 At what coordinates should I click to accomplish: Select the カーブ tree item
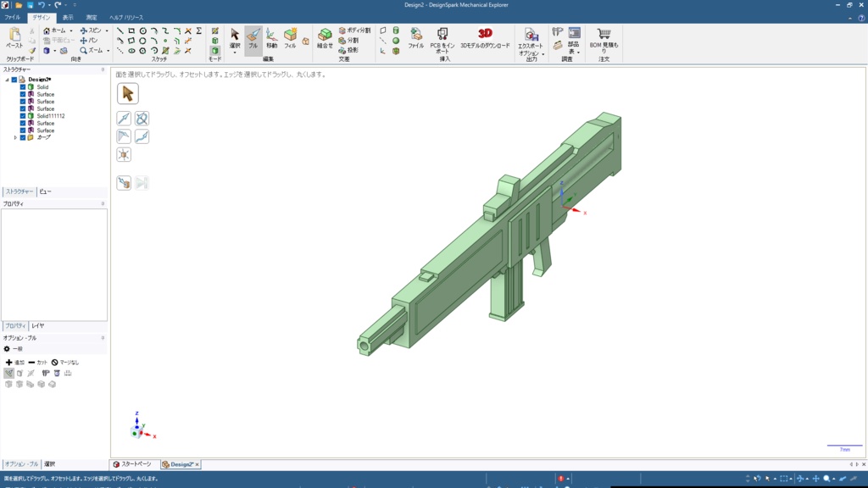point(44,138)
